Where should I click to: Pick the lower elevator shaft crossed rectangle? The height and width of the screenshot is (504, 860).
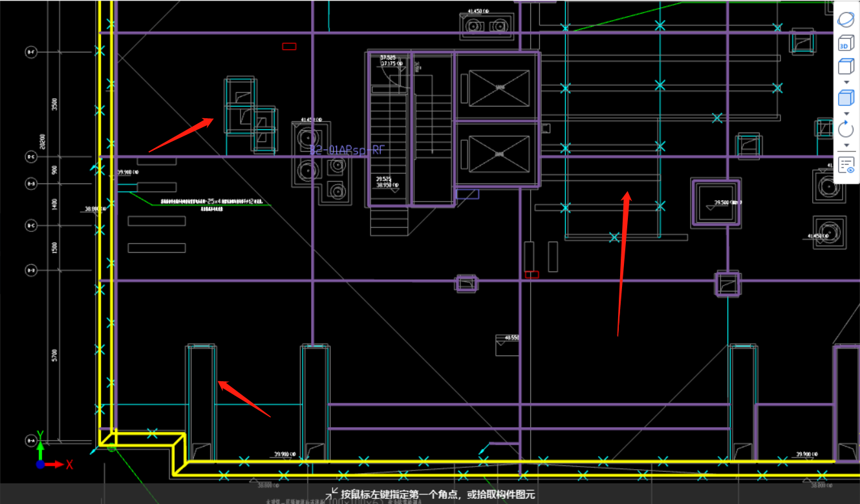499,154
